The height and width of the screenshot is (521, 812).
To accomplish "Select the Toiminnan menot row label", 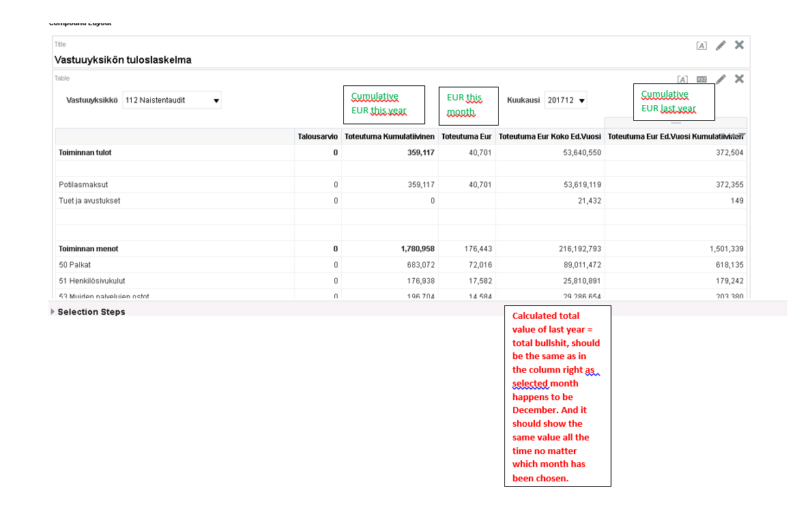I will (88, 249).
